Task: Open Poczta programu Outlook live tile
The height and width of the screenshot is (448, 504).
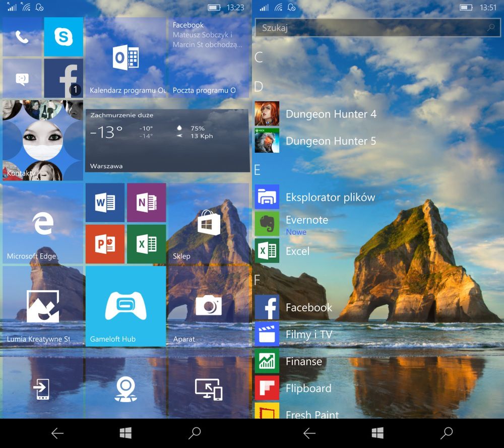Action: [x=209, y=57]
